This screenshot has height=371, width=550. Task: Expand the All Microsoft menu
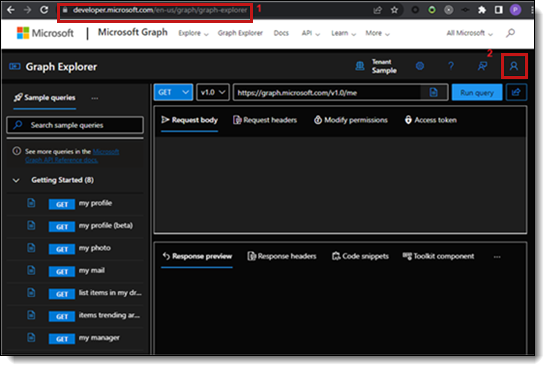click(x=469, y=33)
